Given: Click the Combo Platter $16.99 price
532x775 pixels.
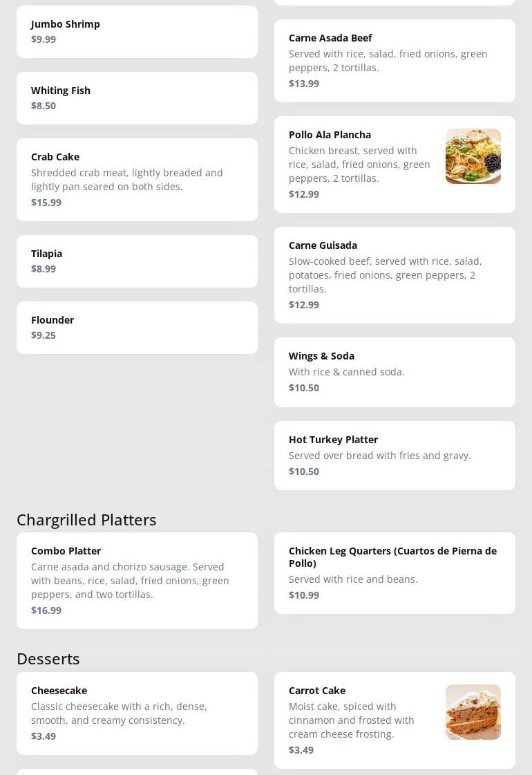Looking at the screenshot, I should [x=46, y=610].
